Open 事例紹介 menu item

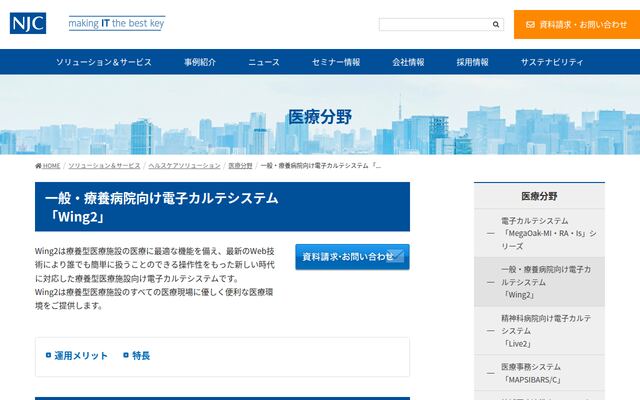200,62
